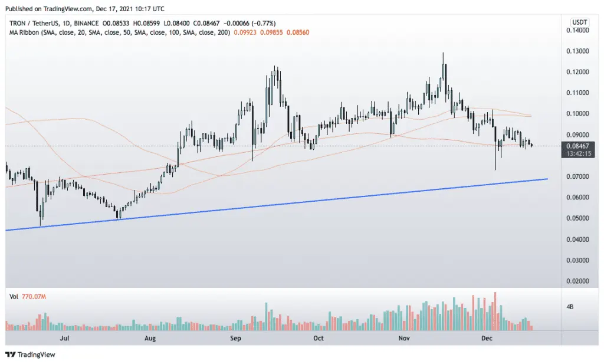Click the 0.04000 price axis label
The width and height of the screenshot is (604, 364).
[577, 239]
